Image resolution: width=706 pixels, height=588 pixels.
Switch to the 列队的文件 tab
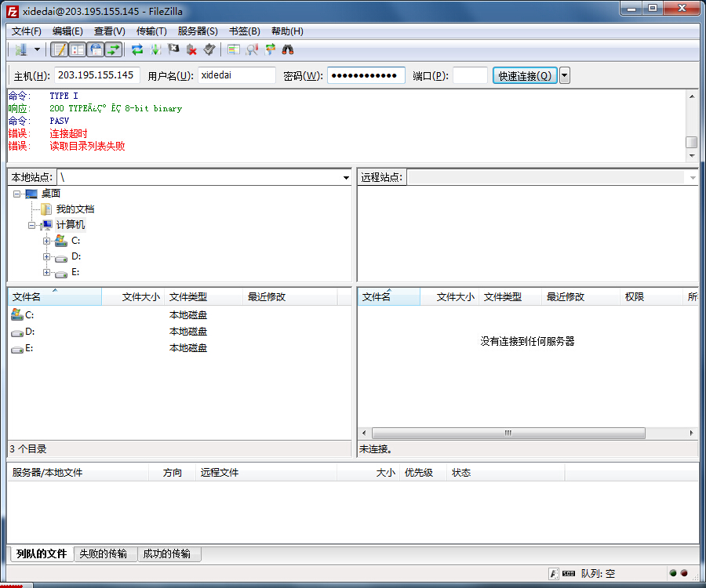[x=42, y=554]
